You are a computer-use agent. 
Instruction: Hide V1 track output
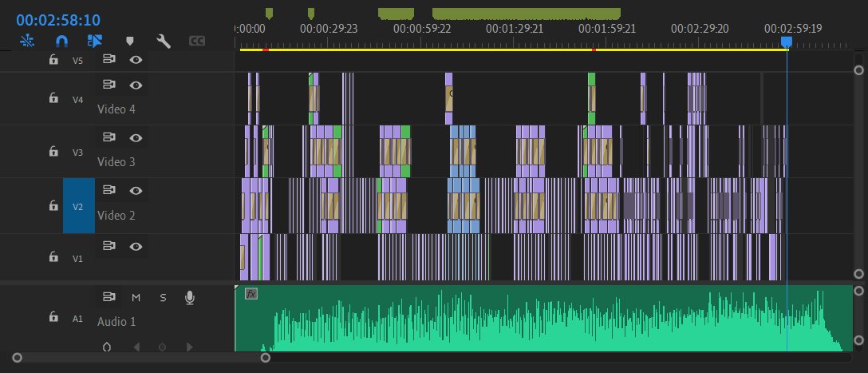pos(136,246)
